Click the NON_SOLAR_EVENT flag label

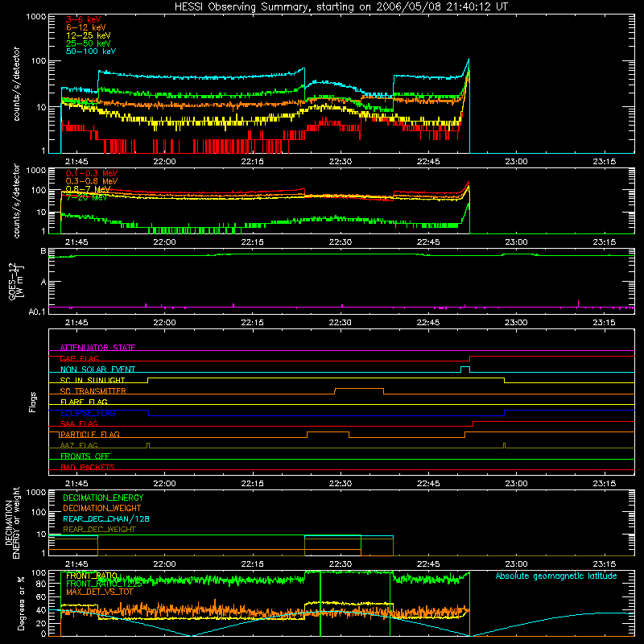pyautogui.click(x=97, y=369)
